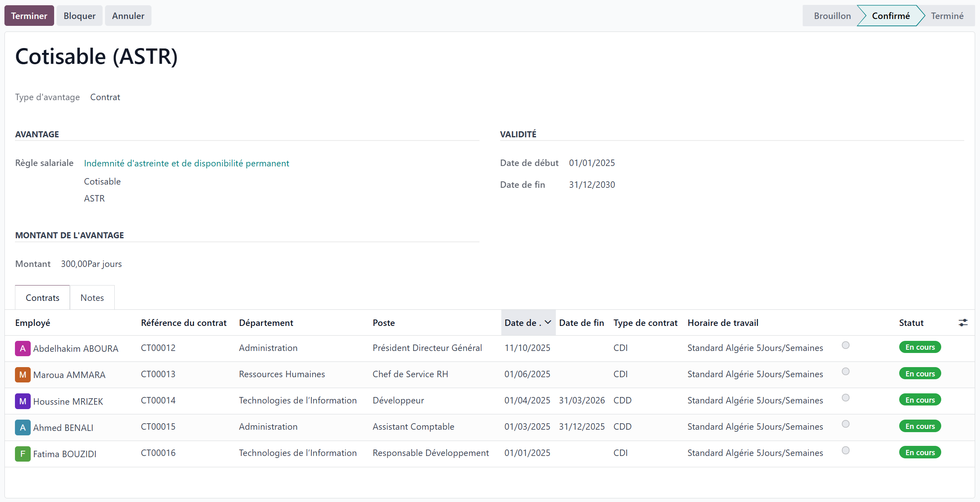
Task: Select radio circle on Fatima BOUZIDI row
Action: pos(845,450)
